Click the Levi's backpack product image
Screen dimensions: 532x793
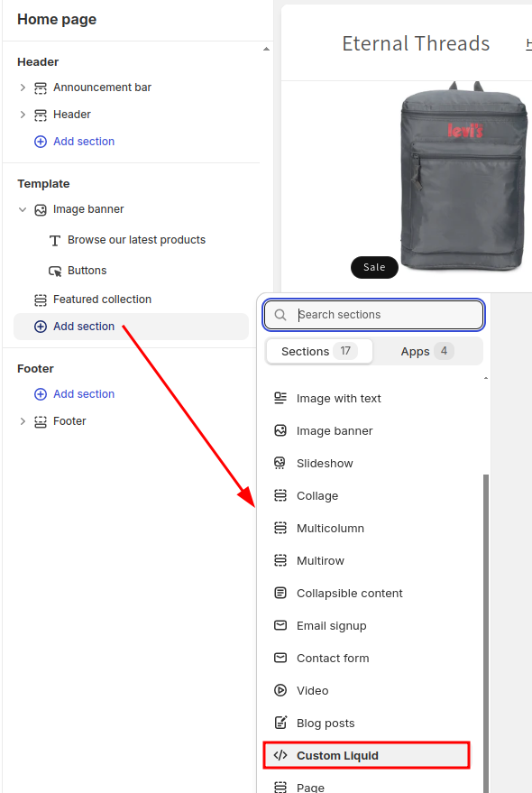463,176
